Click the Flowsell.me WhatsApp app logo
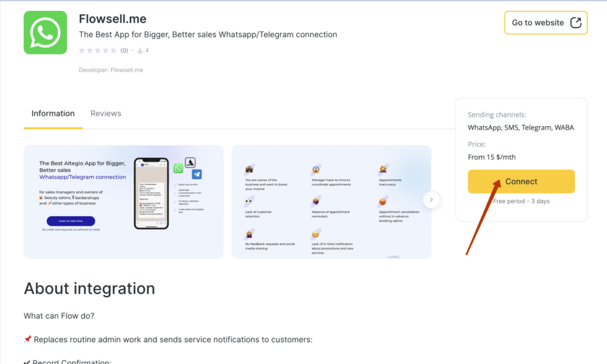 pos(46,33)
